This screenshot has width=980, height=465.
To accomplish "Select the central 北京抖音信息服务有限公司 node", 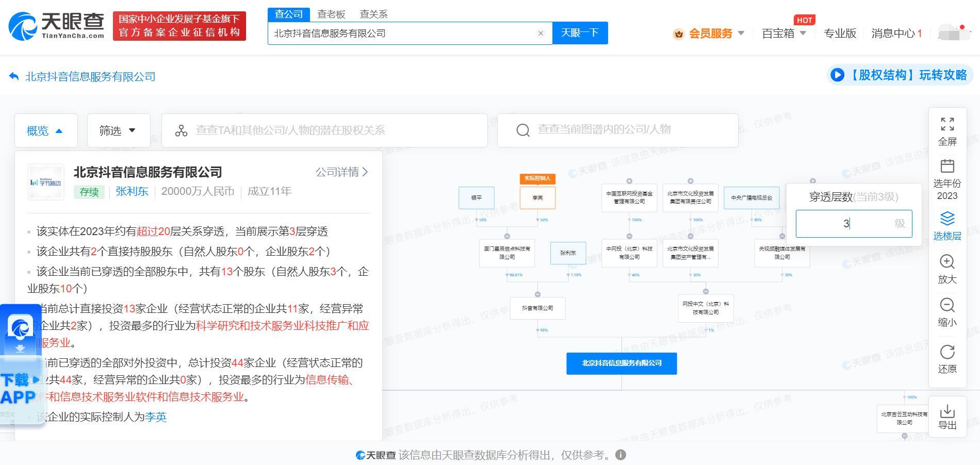I will point(622,363).
